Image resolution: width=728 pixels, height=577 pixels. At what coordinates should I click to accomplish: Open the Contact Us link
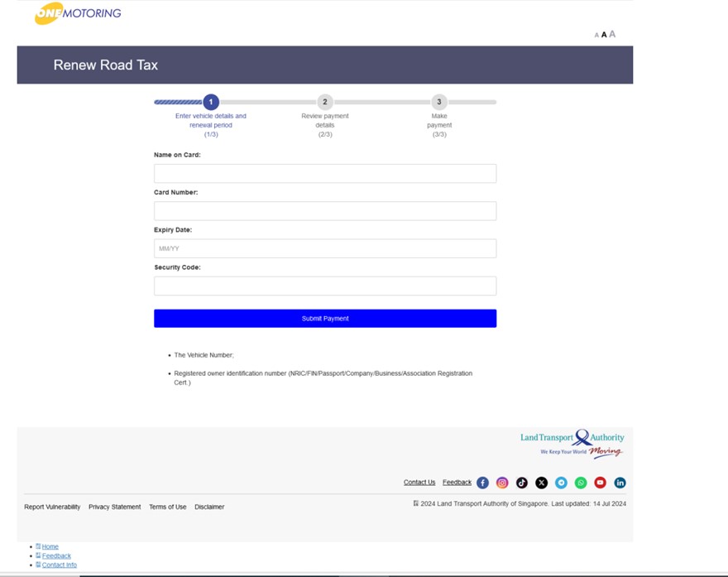pyautogui.click(x=419, y=482)
